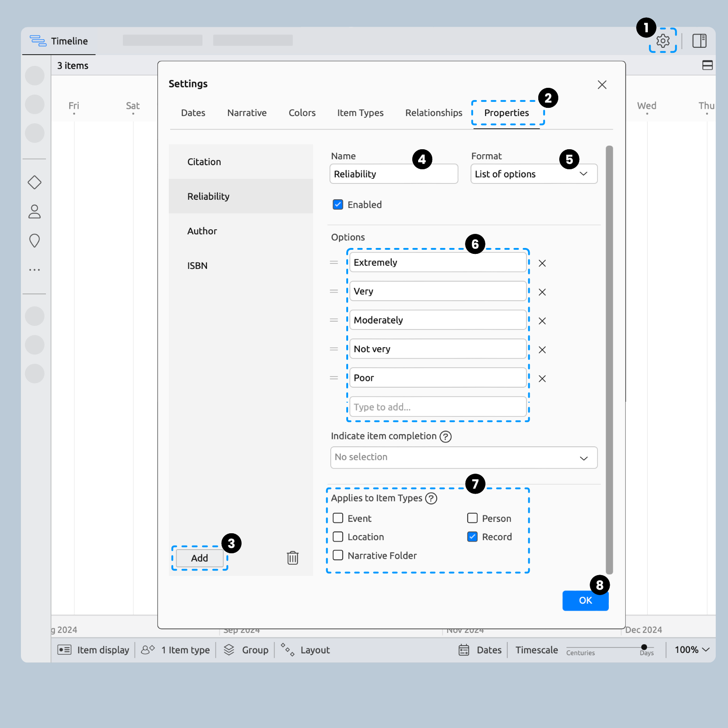Click the Settings dialog vertical scrollbar
Image resolution: width=728 pixels, height=728 pixels.
tap(610, 359)
